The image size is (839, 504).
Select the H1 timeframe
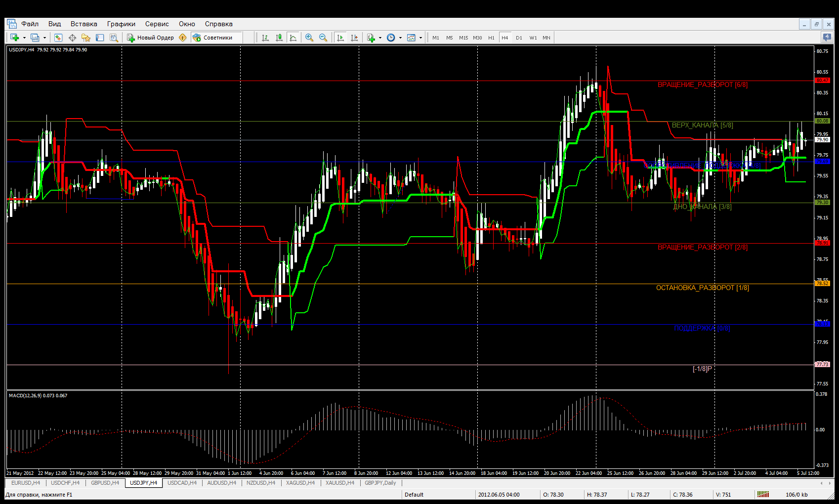[491, 38]
